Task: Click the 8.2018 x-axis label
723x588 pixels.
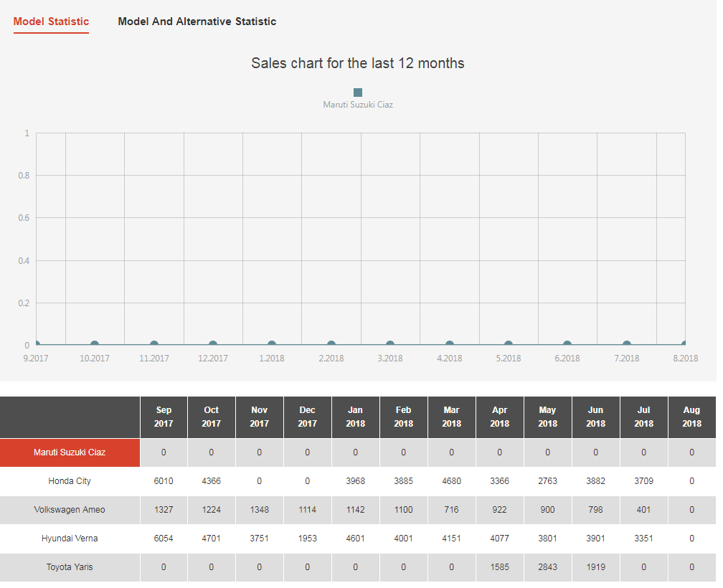Action: pos(686,359)
